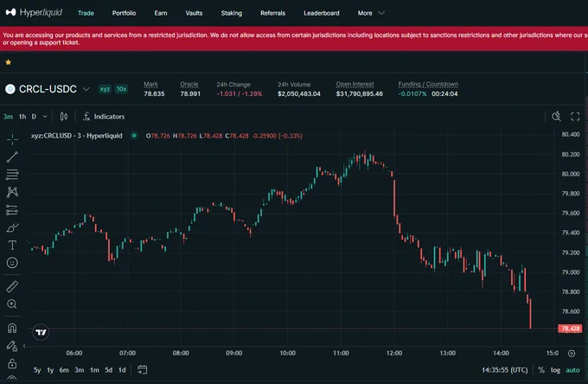Toggle fullscreen chart mode

point(575,117)
